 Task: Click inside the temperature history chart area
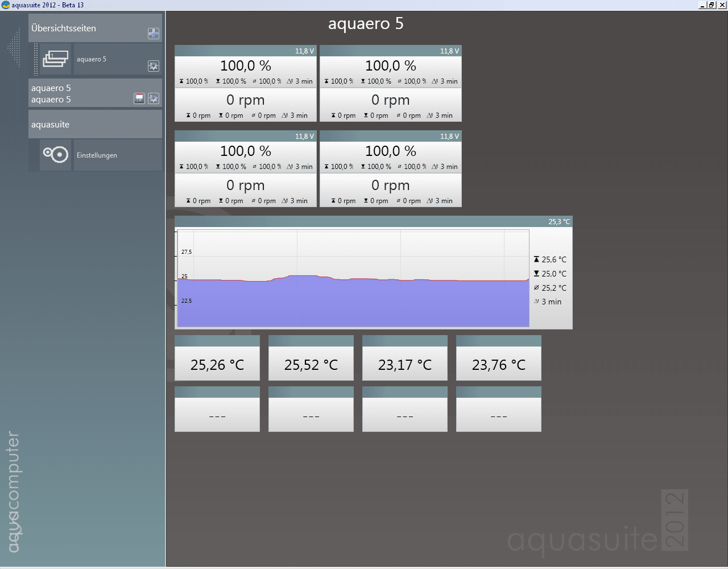click(353, 278)
